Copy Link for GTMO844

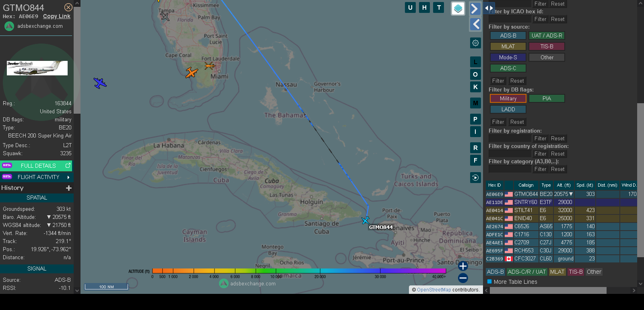pyautogui.click(x=57, y=16)
